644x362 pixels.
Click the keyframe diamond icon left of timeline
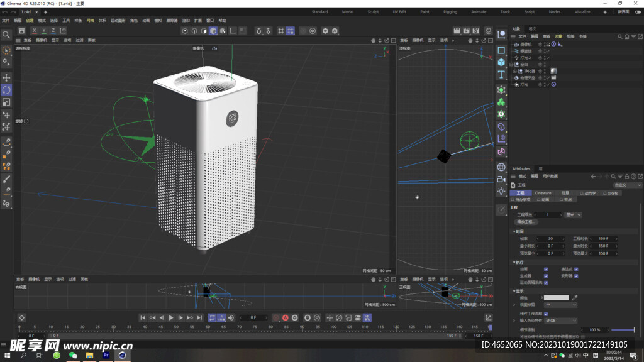tap(22, 317)
